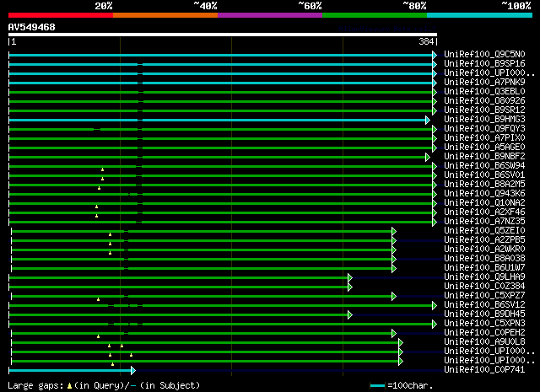Select the UniRef100_C5XPN3 label
This screenshot has height=392, width=540.
484,324
